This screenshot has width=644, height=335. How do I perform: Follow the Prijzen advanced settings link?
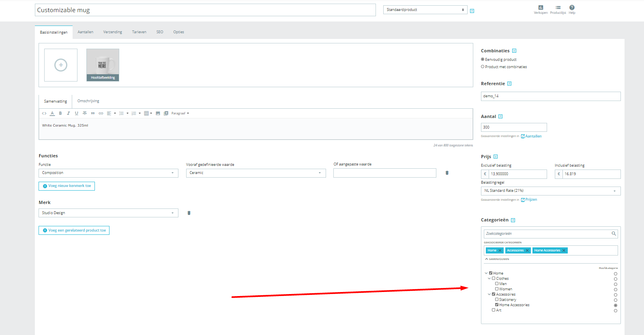pos(529,200)
